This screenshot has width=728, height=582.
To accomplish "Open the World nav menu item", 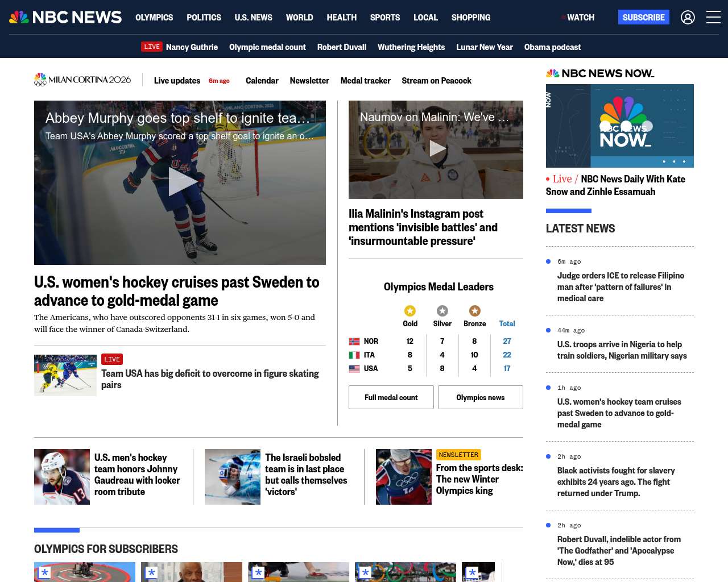I will (x=299, y=18).
